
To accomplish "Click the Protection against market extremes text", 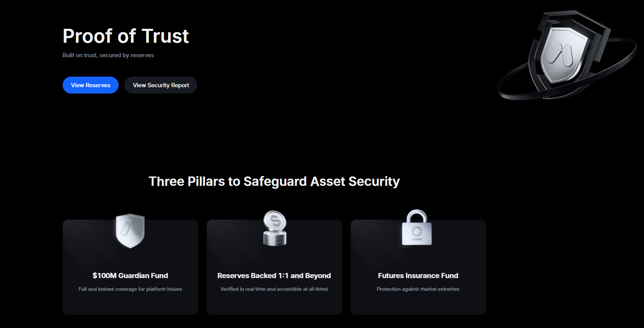I will click(417, 289).
